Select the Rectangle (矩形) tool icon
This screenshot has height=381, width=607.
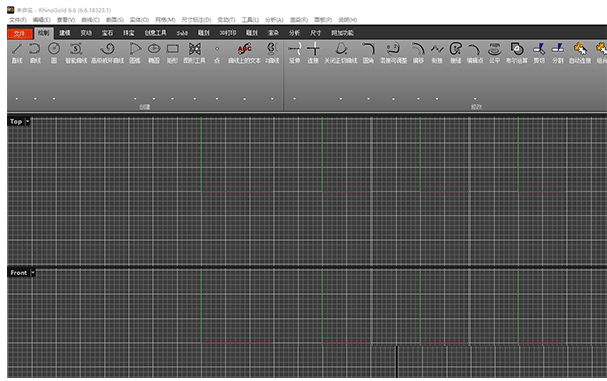(172, 49)
